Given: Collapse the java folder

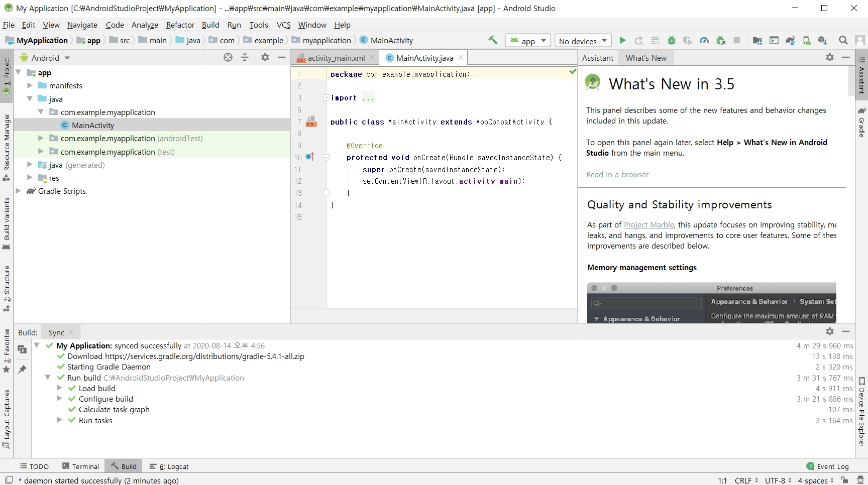Looking at the screenshot, I should click(x=30, y=99).
